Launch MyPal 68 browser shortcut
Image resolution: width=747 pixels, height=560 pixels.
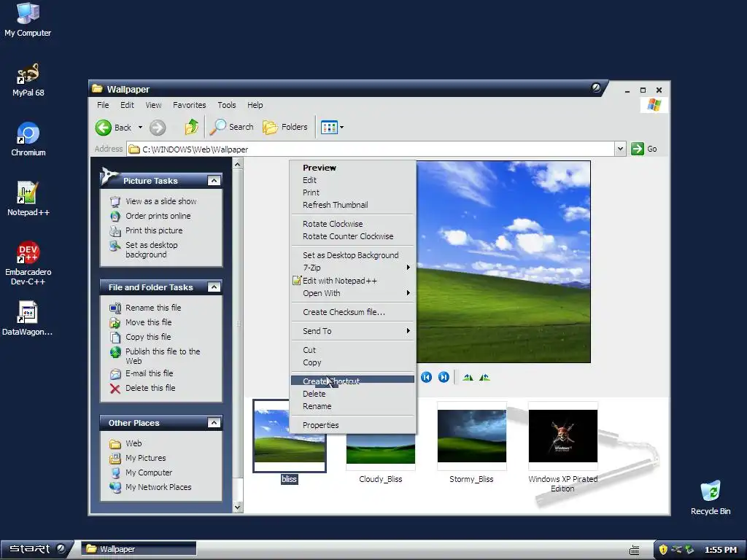pos(28,79)
